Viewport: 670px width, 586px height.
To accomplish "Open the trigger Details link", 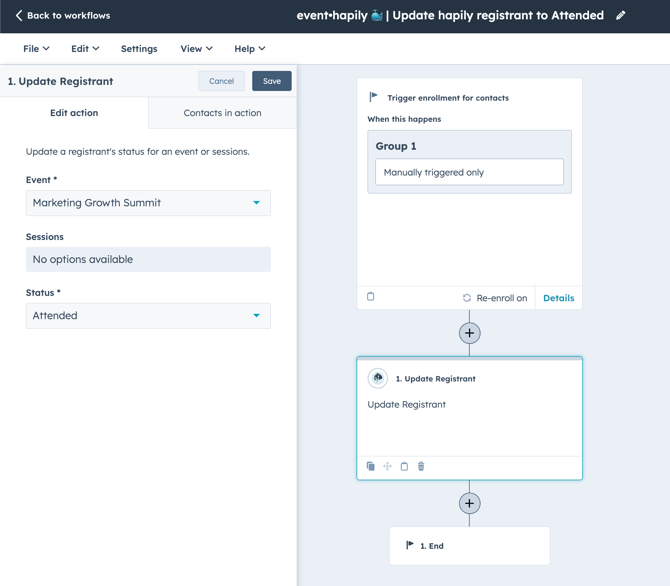I will click(x=558, y=298).
